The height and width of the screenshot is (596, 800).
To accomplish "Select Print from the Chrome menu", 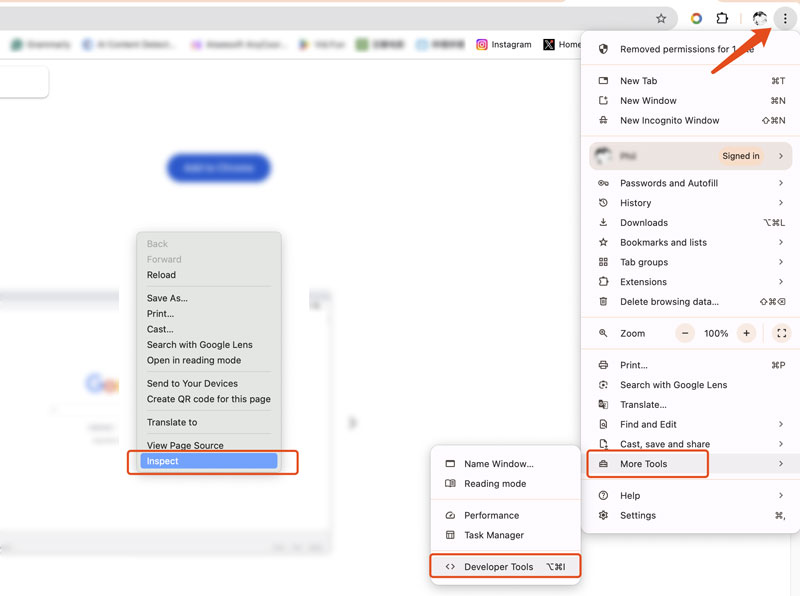I will click(691, 365).
